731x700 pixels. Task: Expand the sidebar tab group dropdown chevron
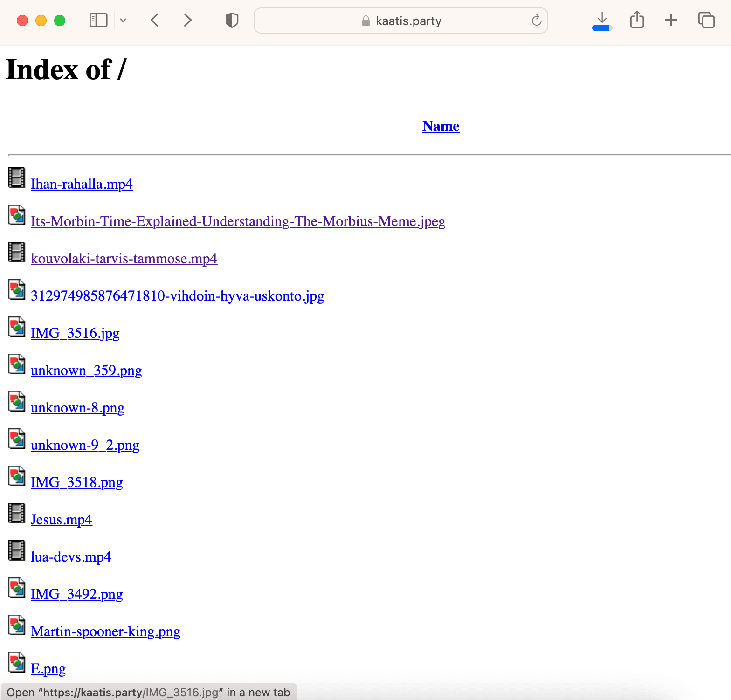point(123,20)
